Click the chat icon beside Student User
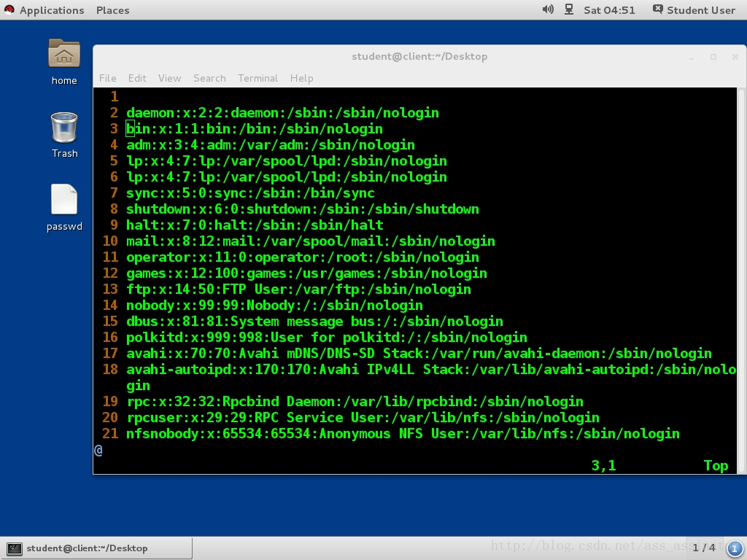Viewport: 747px width, 560px height. [x=657, y=9]
